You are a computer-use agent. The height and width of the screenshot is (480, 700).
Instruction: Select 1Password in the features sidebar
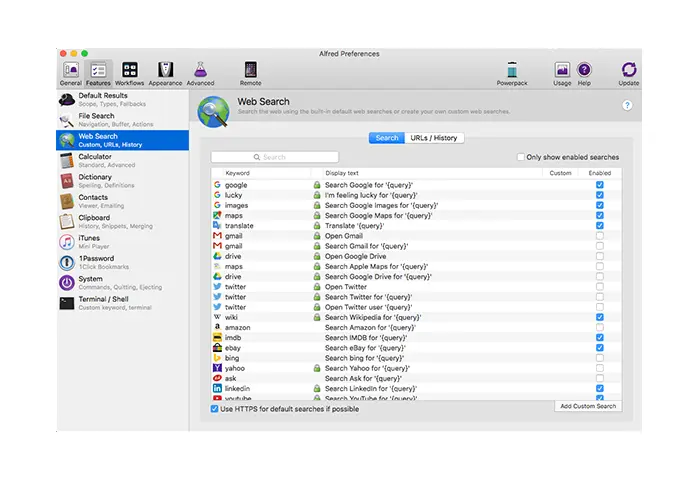coord(95,263)
